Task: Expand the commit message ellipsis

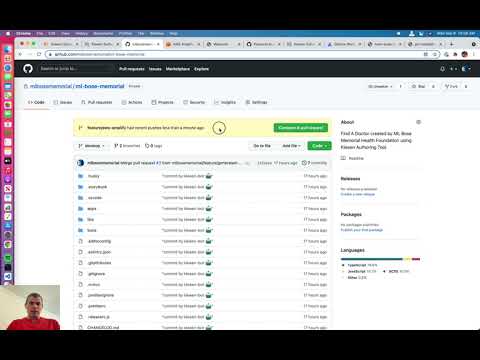Action: pyautogui.click(x=247, y=163)
